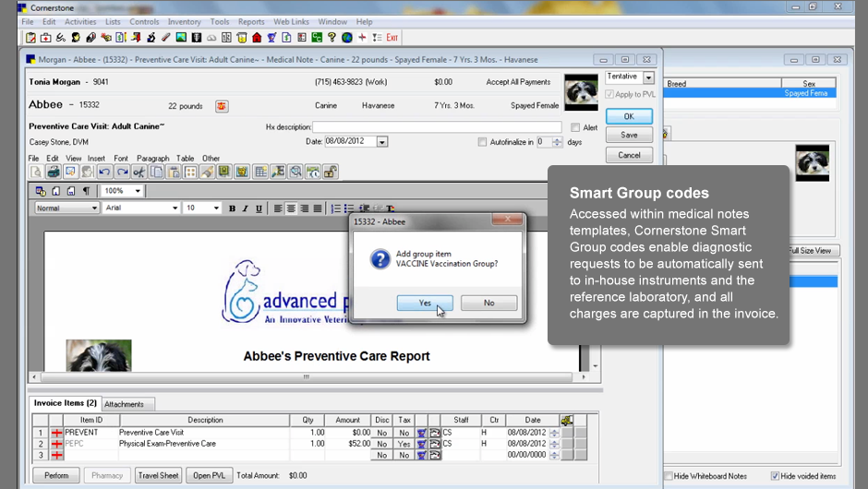
Task: Open the Arial font dropdown
Action: 175,208
